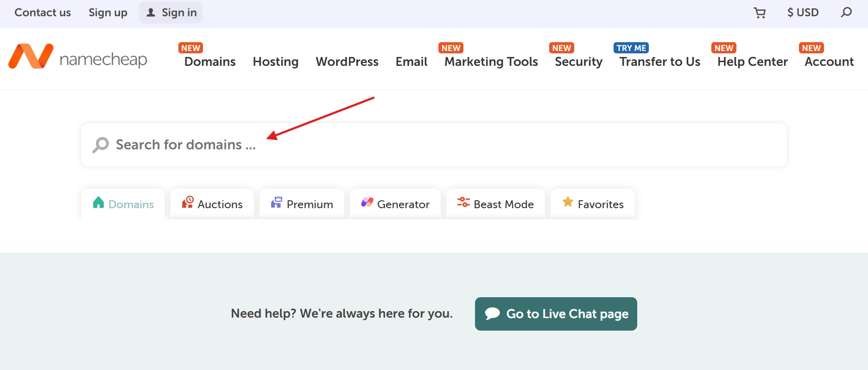868x370 pixels.
Task: Open the Marketing Tools menu
Action: pos(491,62)
